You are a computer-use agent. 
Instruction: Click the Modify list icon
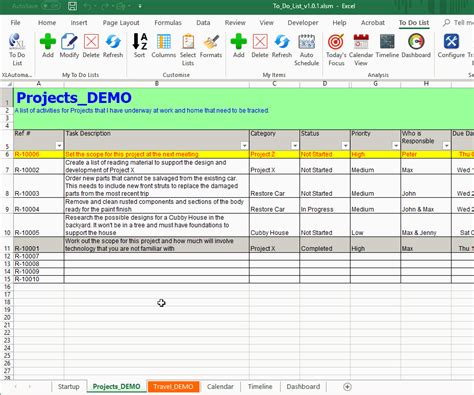point(69,46)
